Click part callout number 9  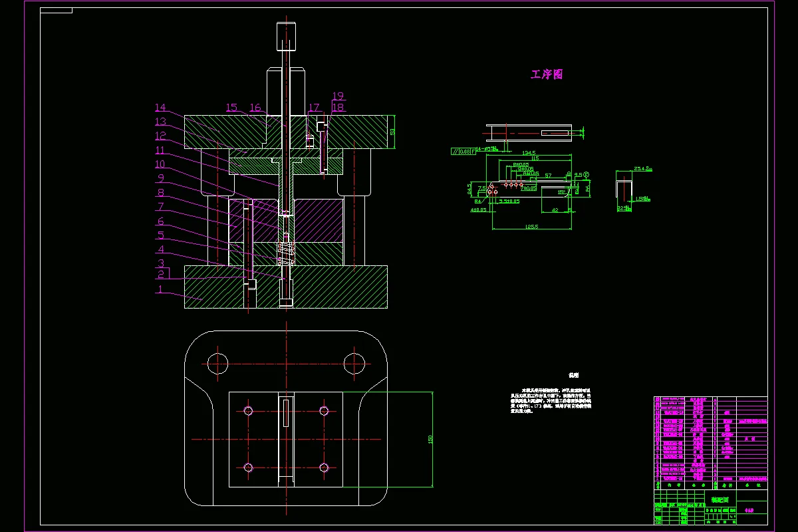click(x=160, y=178)
